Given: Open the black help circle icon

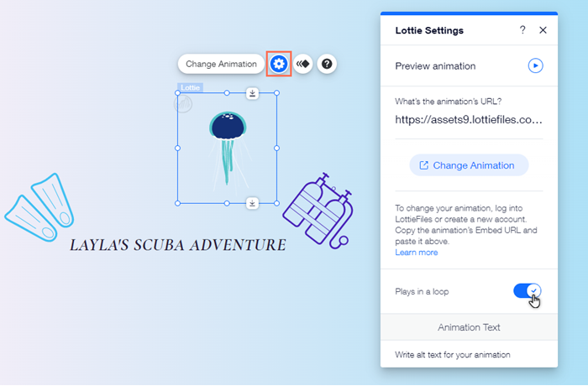Looking at the screenshot, I should pyautogui.click(x=327, y=64).
